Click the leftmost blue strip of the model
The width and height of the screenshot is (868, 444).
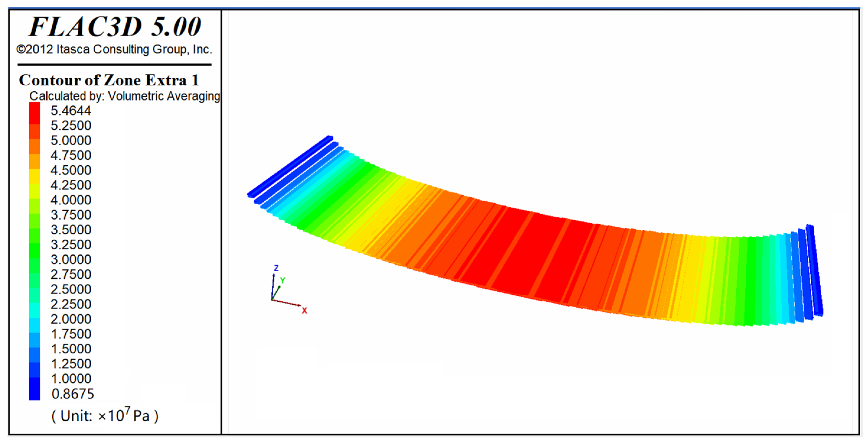pyautogui.click(x=290, y=166)
